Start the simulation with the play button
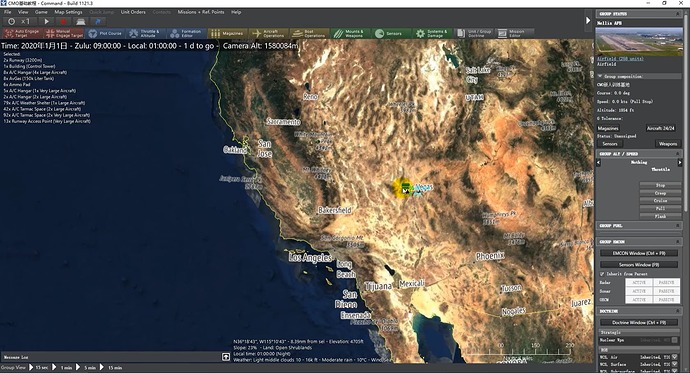Viewport: 690px width, 373px height. tap(46, 21)
